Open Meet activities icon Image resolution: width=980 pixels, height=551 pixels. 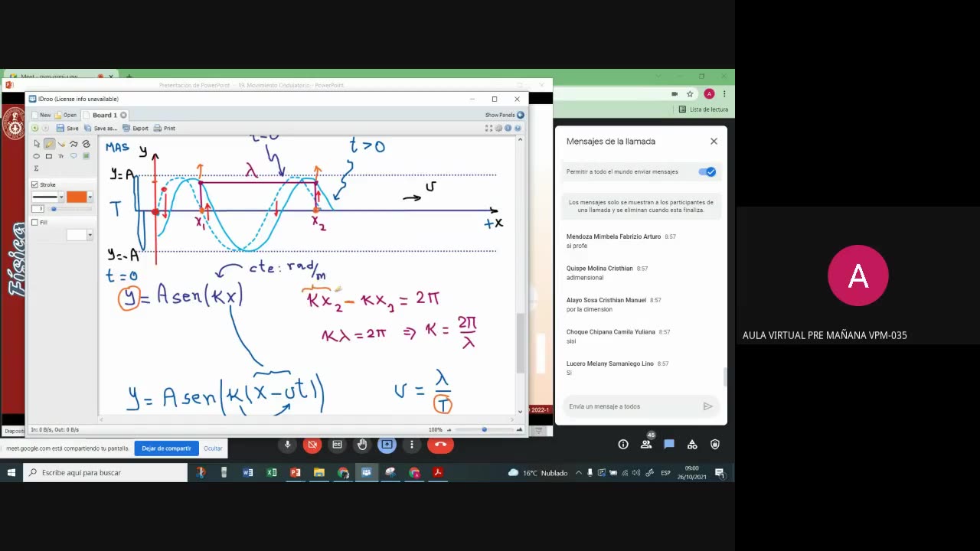click(x=692, y=445)
